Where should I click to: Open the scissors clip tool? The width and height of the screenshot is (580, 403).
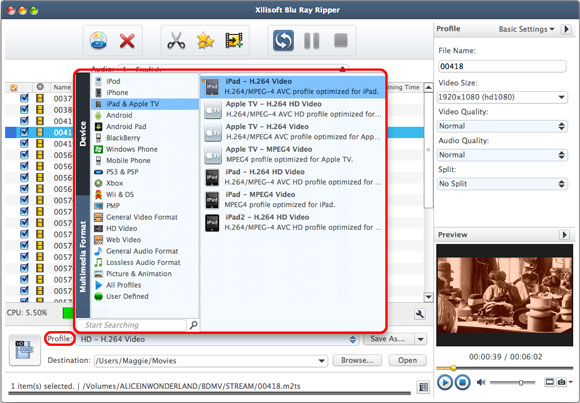click(x=176, y=41)
